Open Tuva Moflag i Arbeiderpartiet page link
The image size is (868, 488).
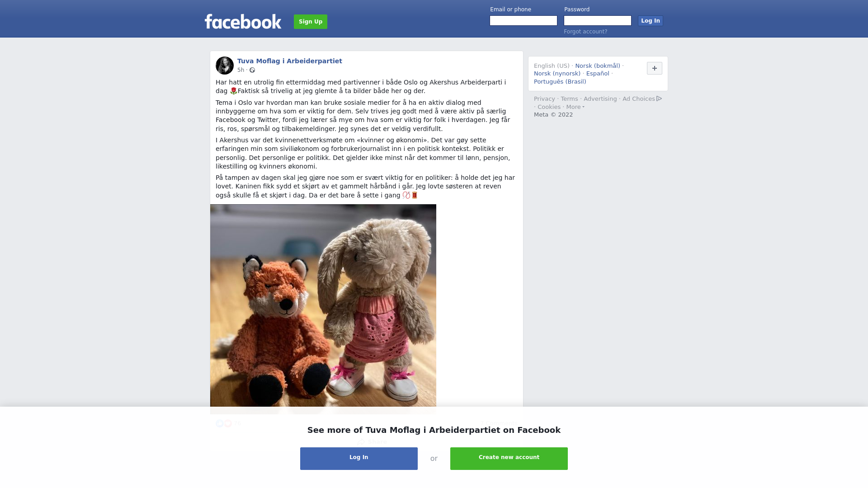290,61
